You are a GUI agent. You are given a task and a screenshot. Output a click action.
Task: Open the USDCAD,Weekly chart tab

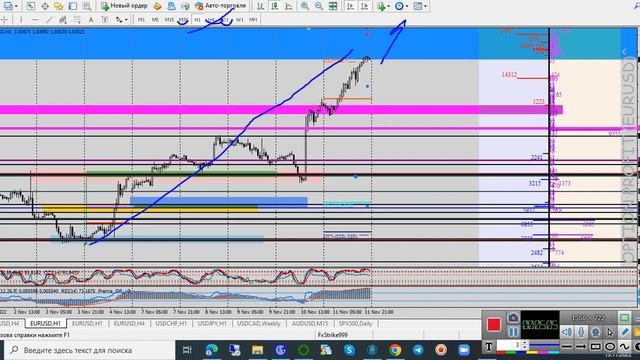[x=259, y=323]
